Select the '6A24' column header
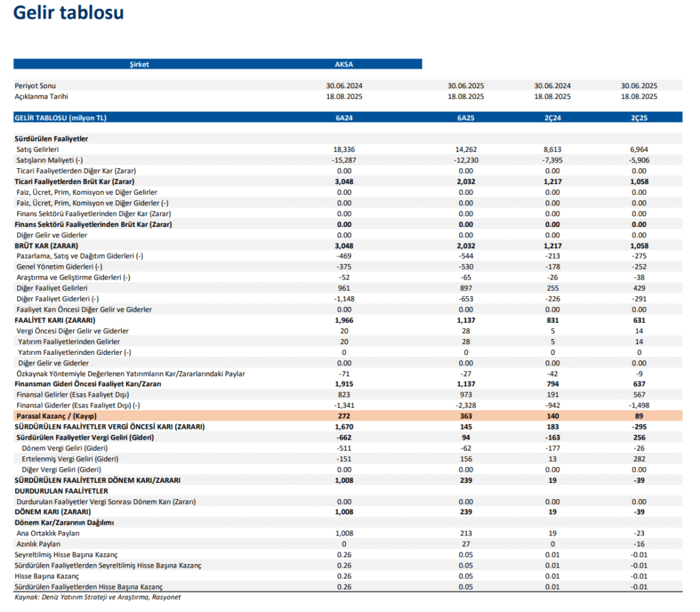Image resolution: width=700 pixels, height=612 pixels. [x=345, y=118]
